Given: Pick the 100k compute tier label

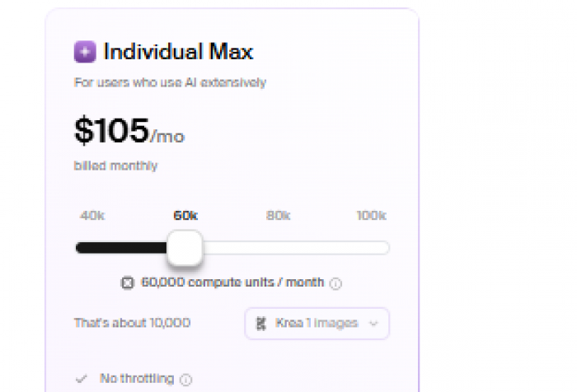Looking at the screenshot, I should click(x=371, y=216).
